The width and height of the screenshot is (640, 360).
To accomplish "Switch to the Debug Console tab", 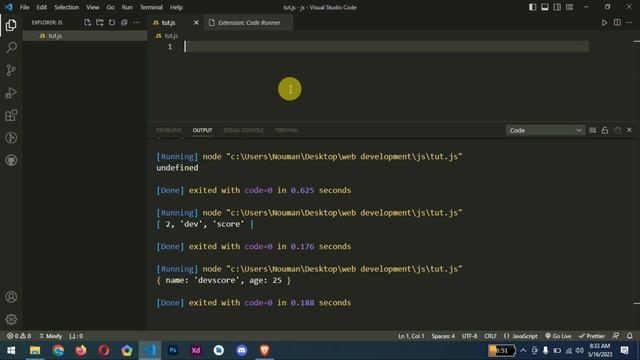I will click(243, 130).
